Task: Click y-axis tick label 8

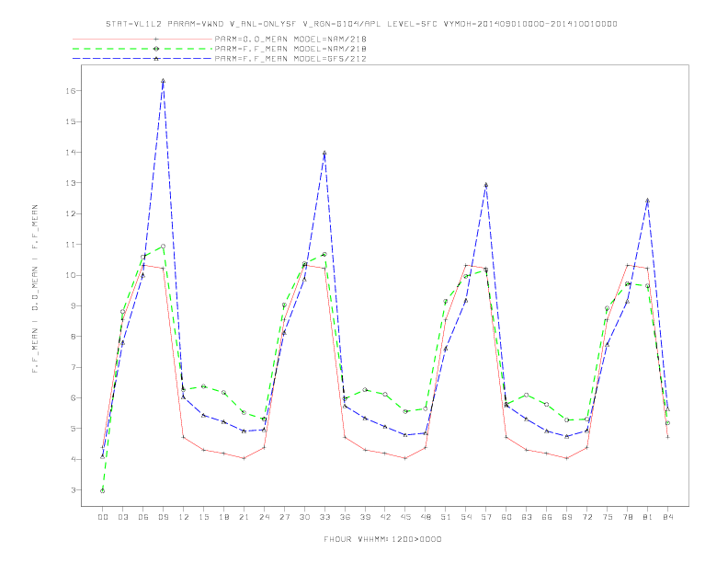Action: pyautogui.click(x=73, y=337)
